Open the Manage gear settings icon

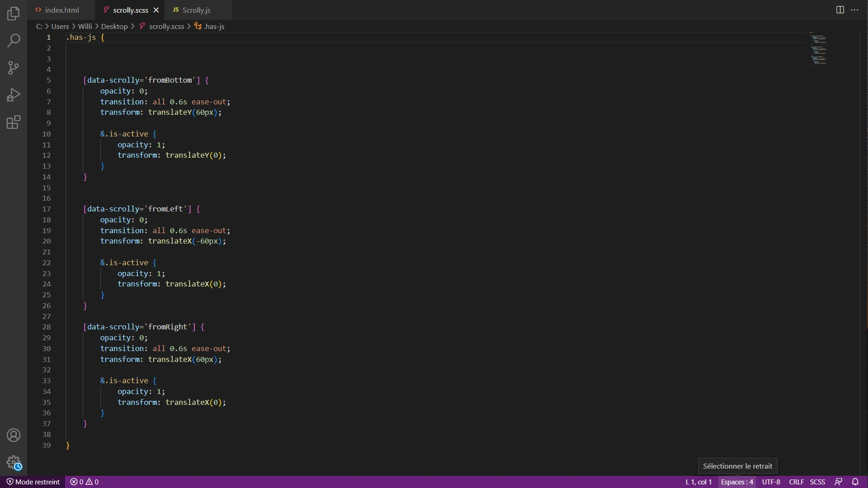click(x=14, y=462)
